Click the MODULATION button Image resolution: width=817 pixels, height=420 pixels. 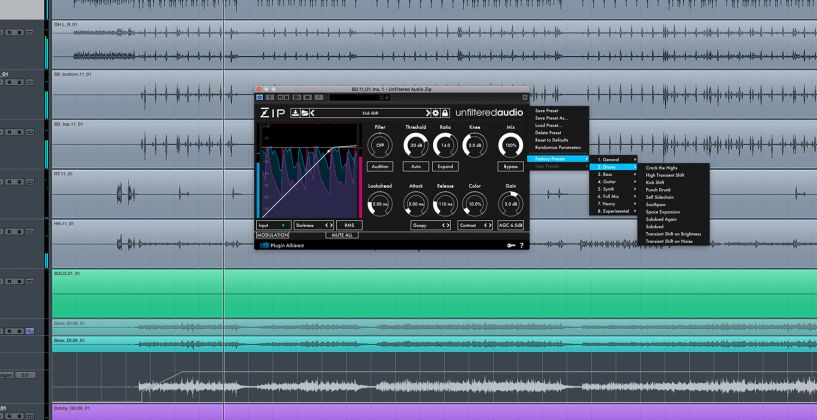click(272, 235)
